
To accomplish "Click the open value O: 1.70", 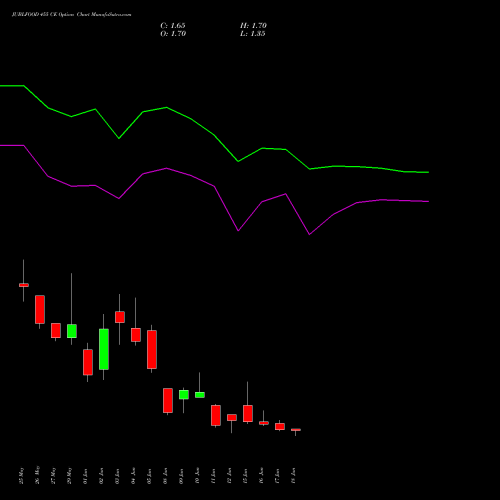I will tap(173, 34).
